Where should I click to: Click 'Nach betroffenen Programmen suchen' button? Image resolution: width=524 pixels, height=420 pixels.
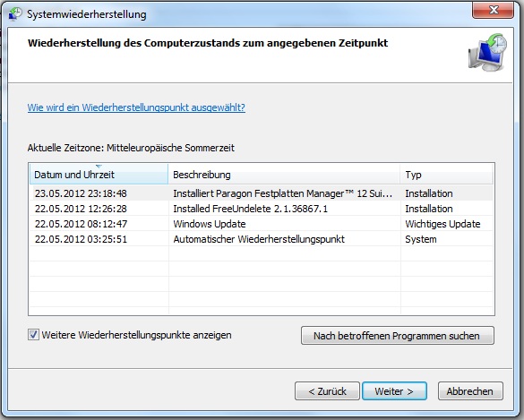(x=398, y=336)
